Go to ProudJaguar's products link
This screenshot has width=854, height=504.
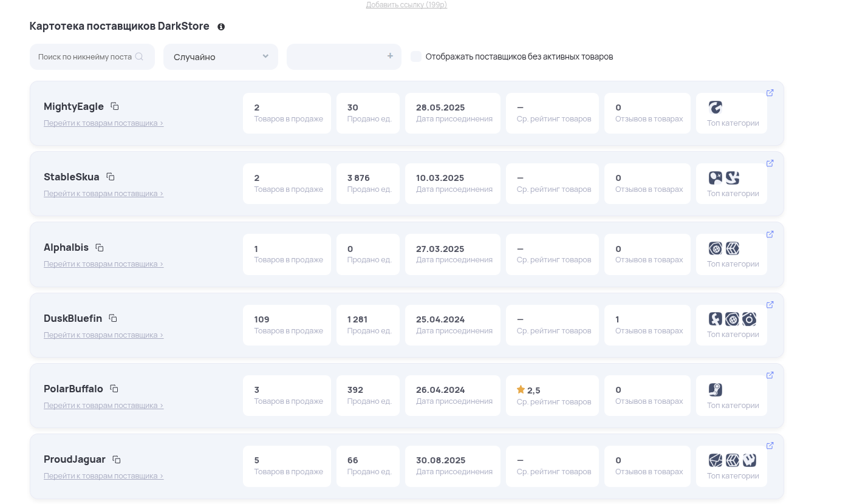103,476
